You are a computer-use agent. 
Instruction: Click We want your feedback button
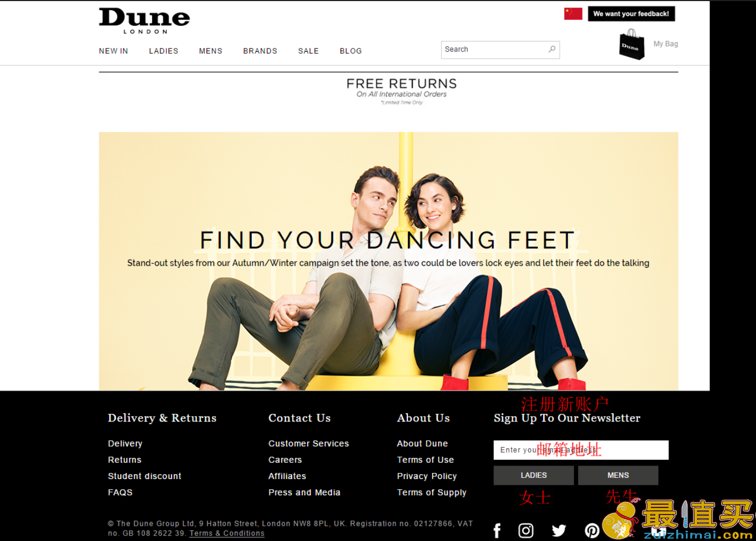[x=632, y=14]
